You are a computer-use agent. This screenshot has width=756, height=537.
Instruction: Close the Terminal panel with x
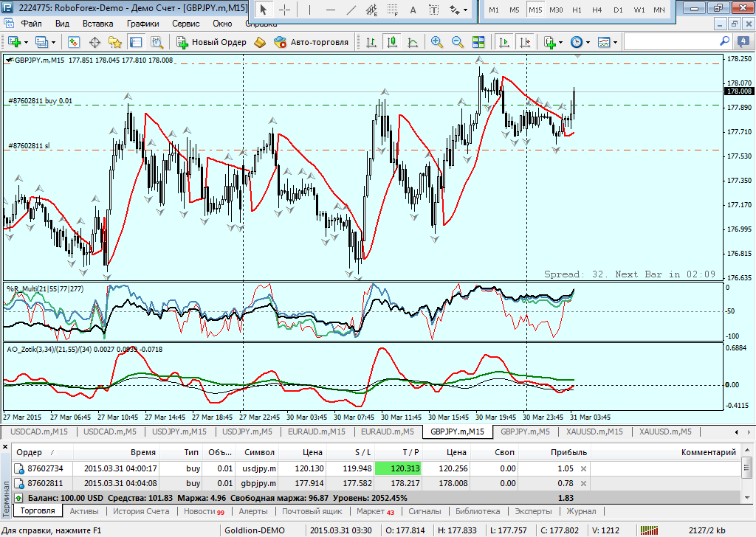[5, 447]
